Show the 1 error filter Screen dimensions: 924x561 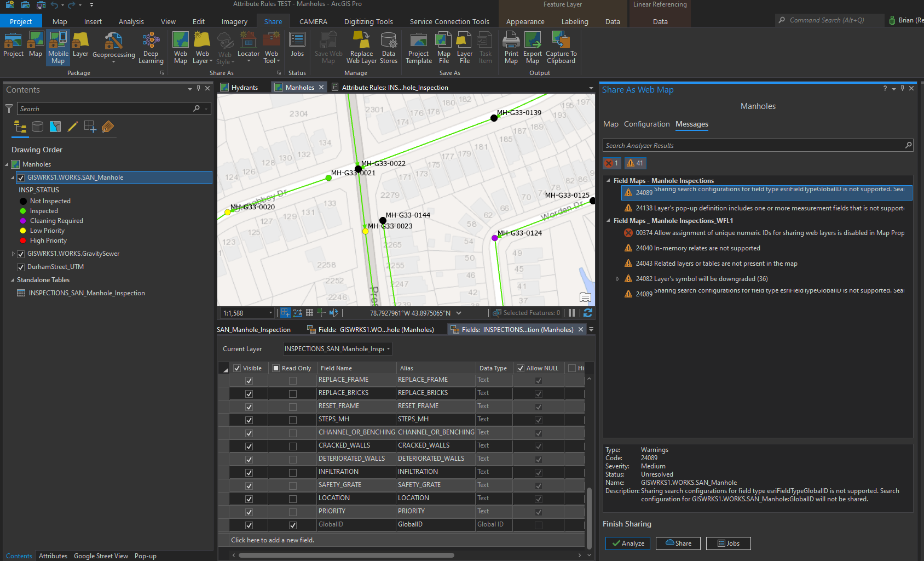coord(612,163)
